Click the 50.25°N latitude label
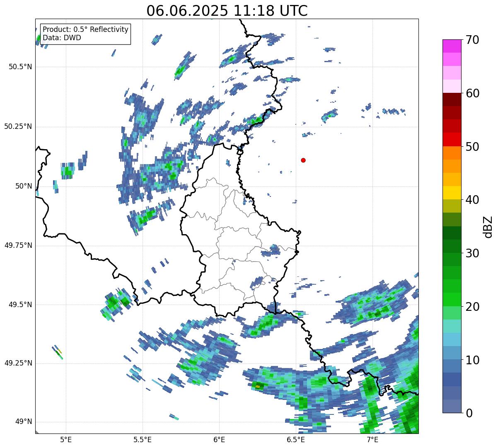The width and height of the screenshot is (498, 448). coord(18,126)
